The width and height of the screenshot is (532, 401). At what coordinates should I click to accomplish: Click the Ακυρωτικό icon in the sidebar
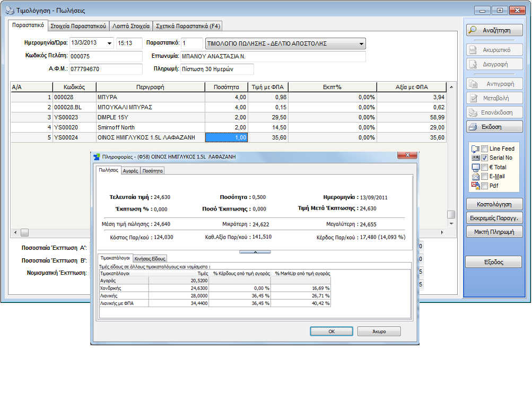pyautogui.click(x=473, y=50)
